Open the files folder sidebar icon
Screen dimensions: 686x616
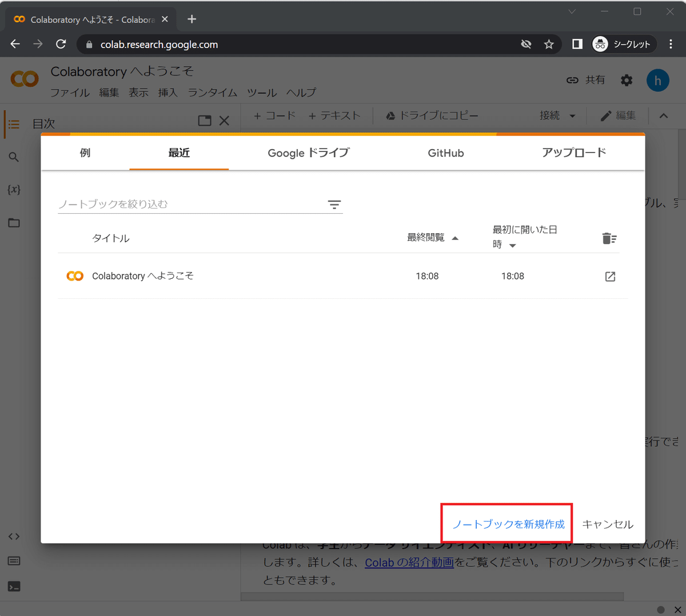pyautogui.click(x=14, y=223)
